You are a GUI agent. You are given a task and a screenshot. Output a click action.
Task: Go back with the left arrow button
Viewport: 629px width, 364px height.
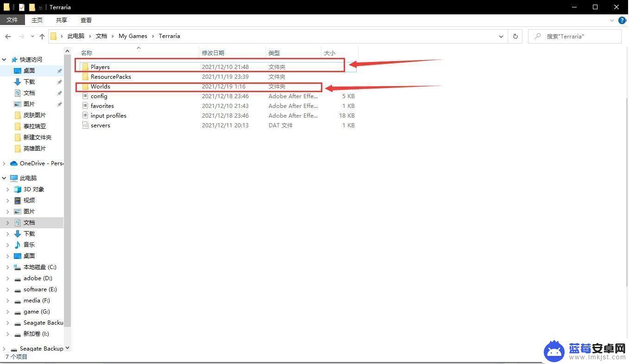[8, 36]
